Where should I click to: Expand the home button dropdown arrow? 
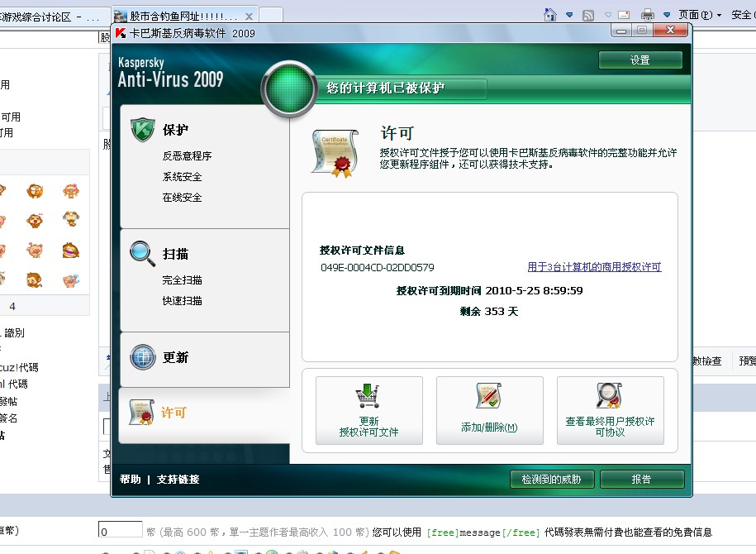pos(569,15)
